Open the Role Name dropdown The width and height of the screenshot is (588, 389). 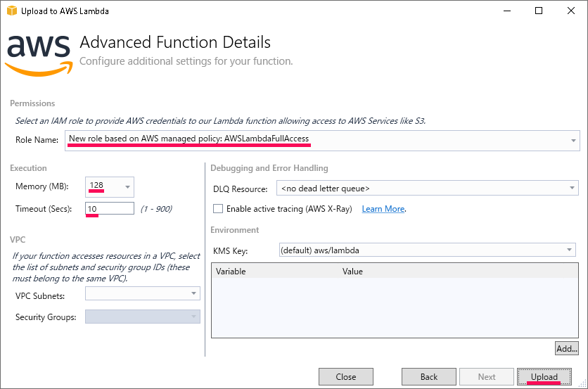pyautogui.click(x=322, y=141)
